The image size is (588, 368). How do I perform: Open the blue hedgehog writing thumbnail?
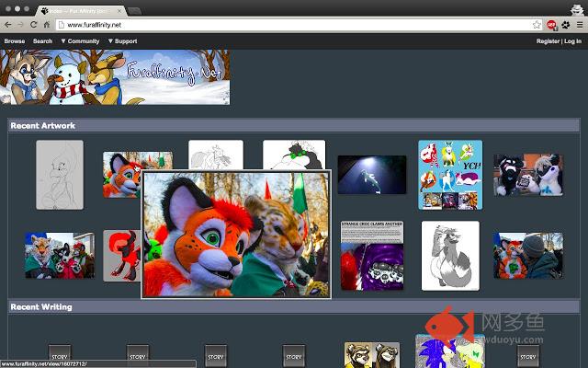click(x=450, y=352)
